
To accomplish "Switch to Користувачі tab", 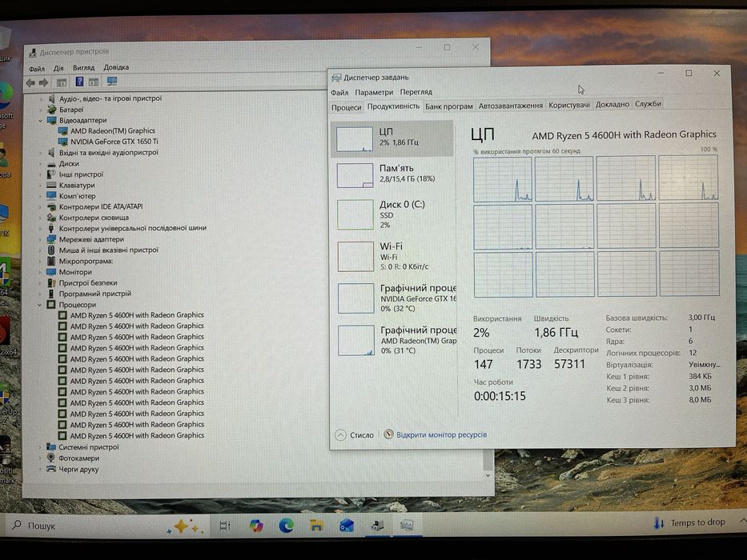I will (x=568, y=105).
